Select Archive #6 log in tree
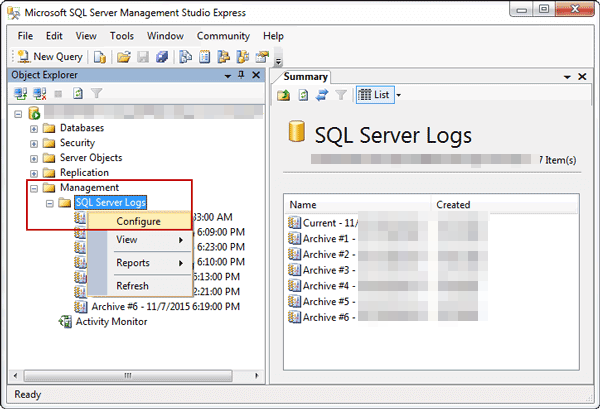 point(165,306)
